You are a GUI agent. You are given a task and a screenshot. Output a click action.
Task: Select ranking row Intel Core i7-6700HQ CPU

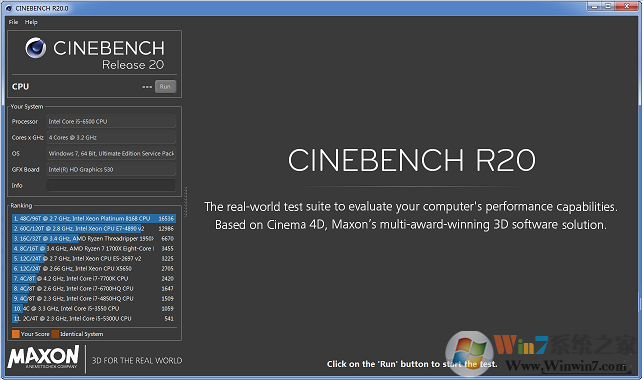94,289
